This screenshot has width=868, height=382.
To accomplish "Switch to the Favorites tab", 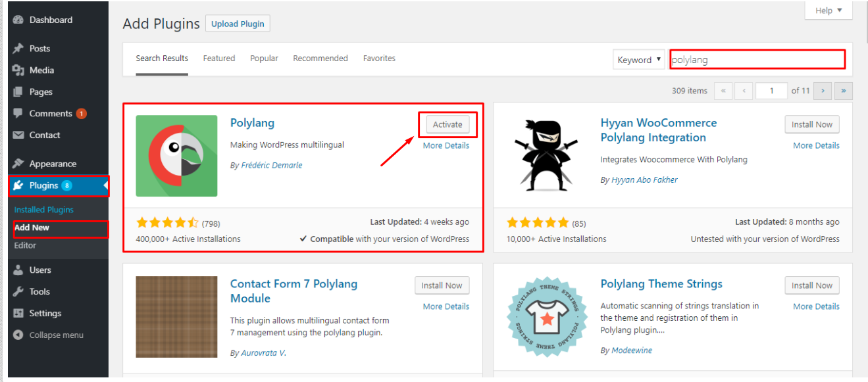I will 379,59.
